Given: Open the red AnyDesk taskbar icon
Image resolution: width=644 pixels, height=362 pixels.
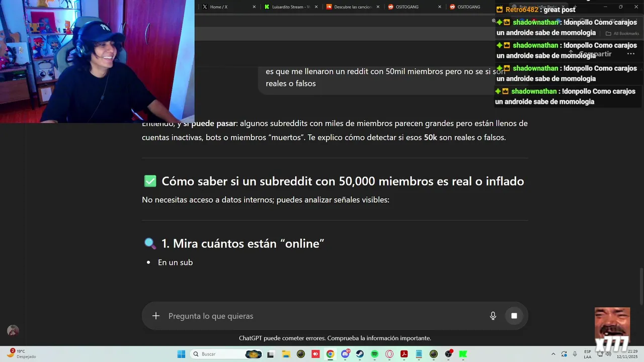Looking at the screenshot, I should point(315,354).
